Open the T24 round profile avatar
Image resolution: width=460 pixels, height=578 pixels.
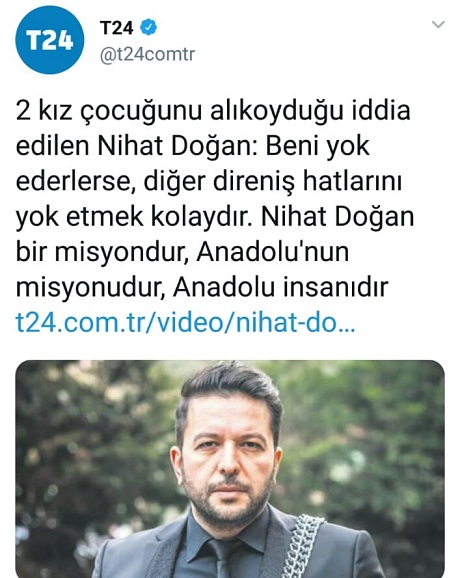pos(49,40)
